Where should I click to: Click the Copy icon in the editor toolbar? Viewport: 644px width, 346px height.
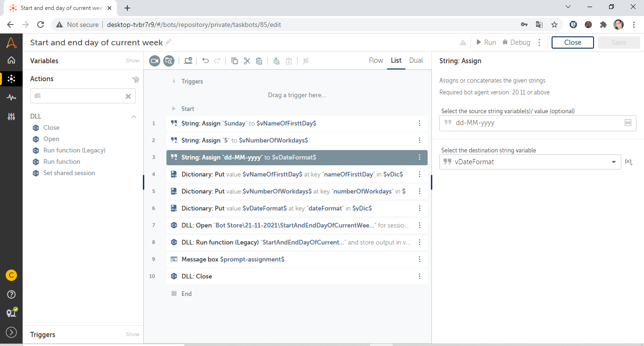tap(234, 61)
